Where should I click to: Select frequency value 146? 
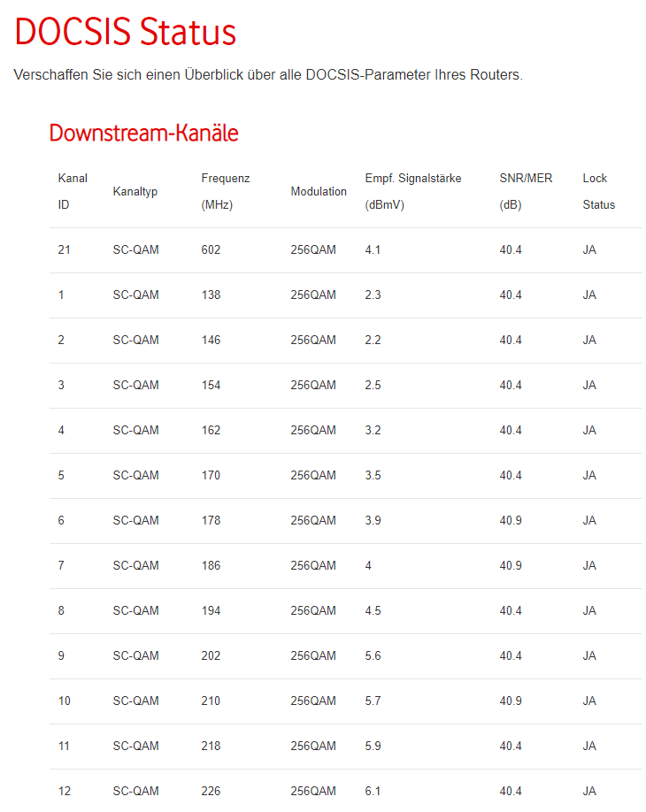tap(211, 340)
